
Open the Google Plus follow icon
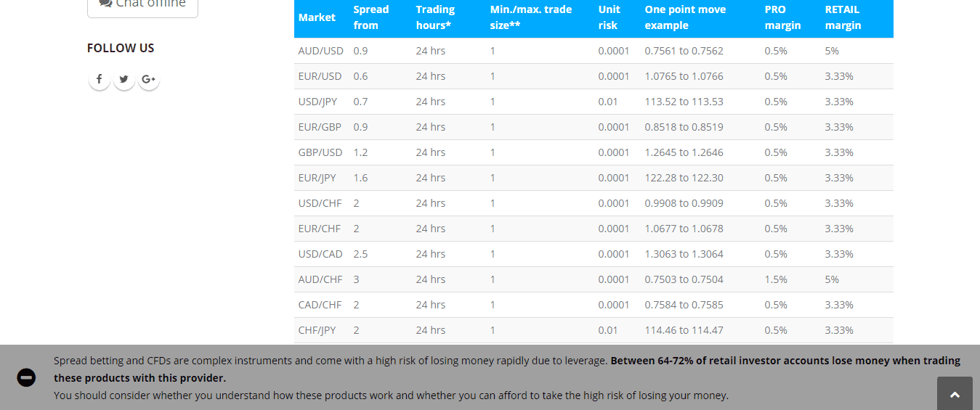pyautogui.click(x=149, y=79)
